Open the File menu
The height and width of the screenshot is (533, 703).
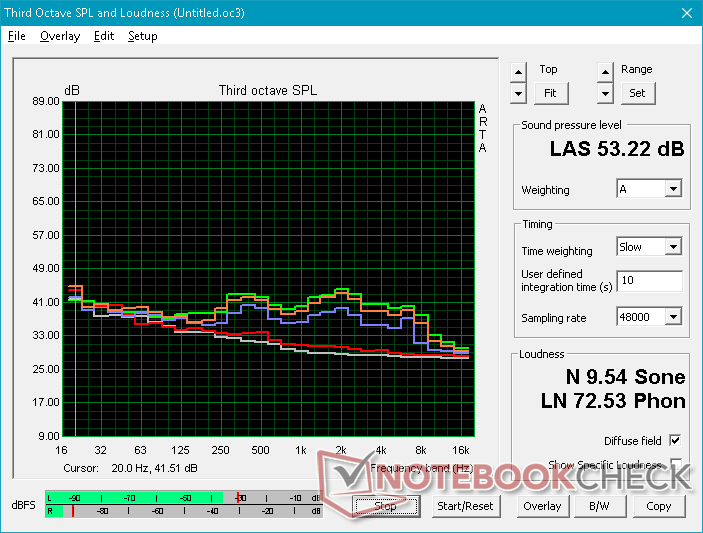(17, 36)
